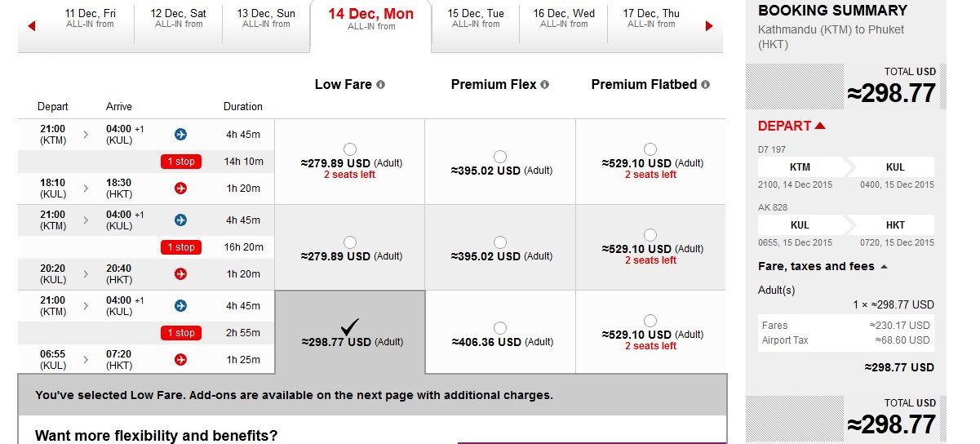
Task: Click the 1 stop badge on third flight
Action: [x=181, y=333]
